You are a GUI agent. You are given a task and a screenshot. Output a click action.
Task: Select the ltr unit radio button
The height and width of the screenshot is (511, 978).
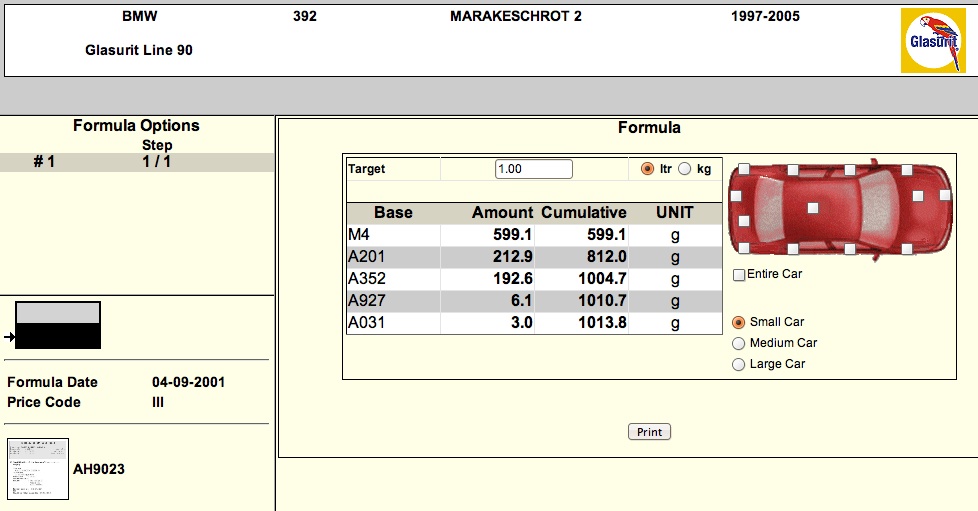647,169
